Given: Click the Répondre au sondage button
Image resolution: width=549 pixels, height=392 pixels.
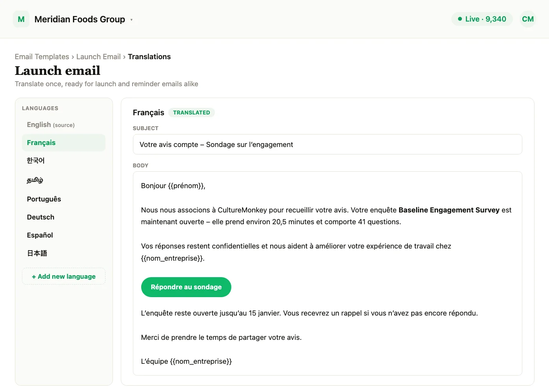Looking at the screenshot, I should pos(186,287).
